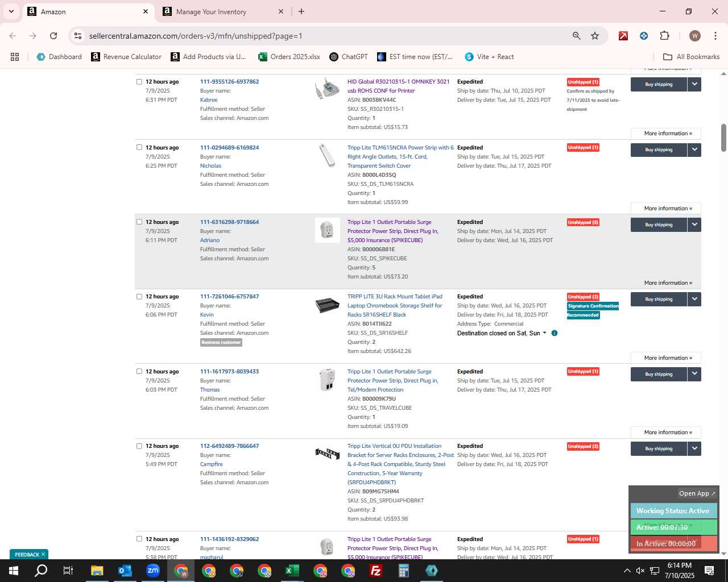The width and height of the screenshot is (728, 582).
Task: Click the page vertical scrollbar thumb
Action: pos(723,138)
